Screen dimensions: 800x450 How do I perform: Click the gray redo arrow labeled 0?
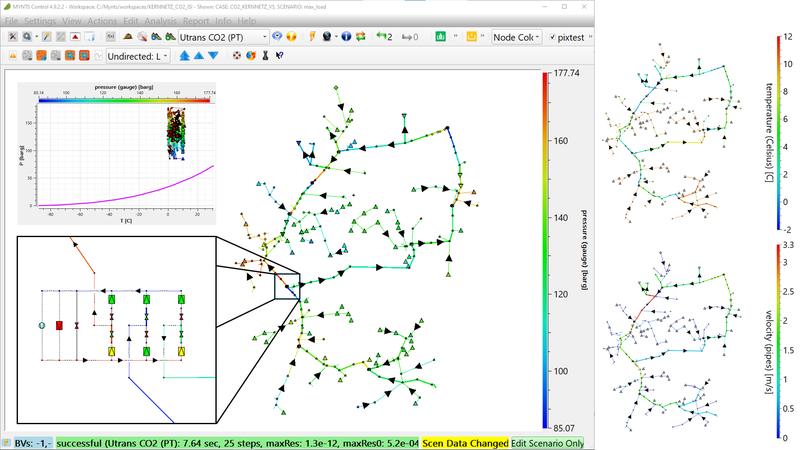coord(410,37)
